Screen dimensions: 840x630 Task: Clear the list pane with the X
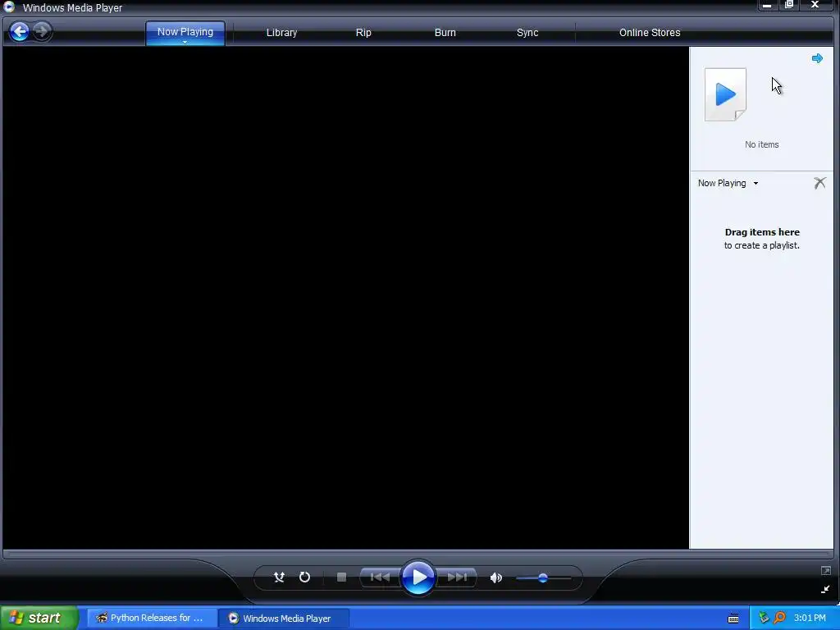tap(819, 183)
